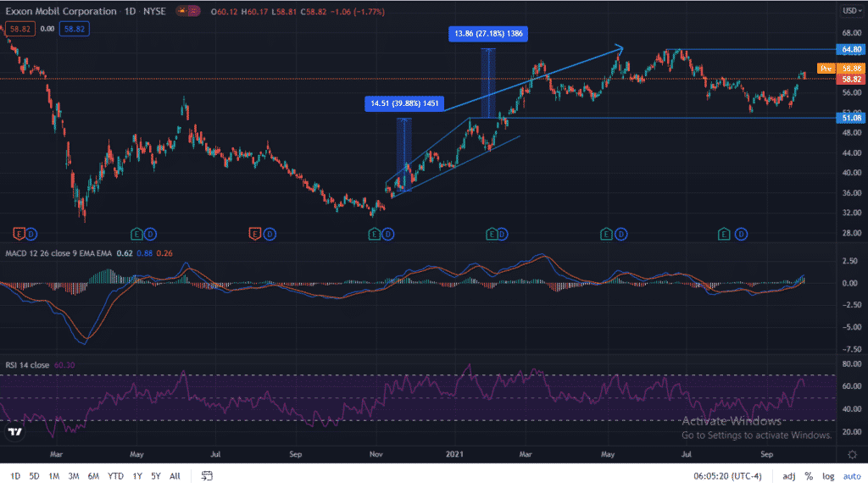Click the blue D dividend marker below May
Screen dimensions: 868x488
(x=148, y=234)
